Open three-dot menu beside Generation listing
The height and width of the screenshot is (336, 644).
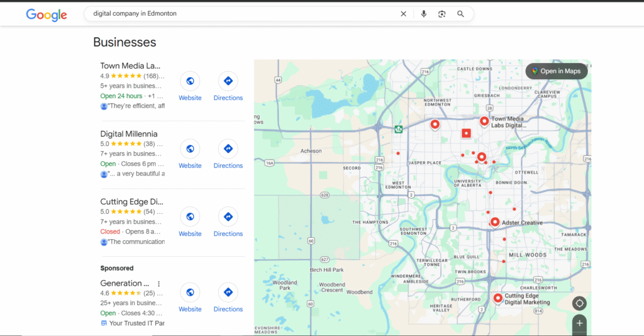(x=158, y=284)
